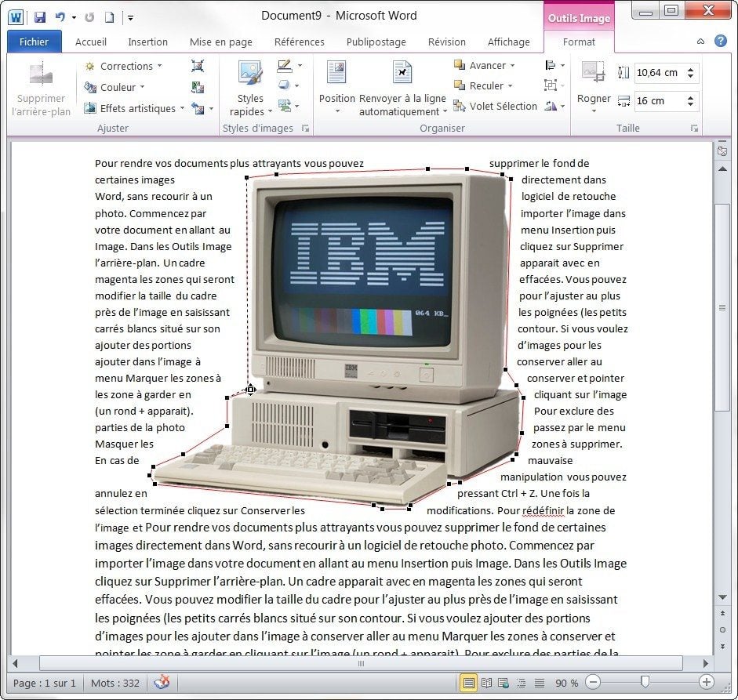Click the Help question mark icon
Image resolution: width=738 pixels, height=700 pixels.
(x=720, y=41)
